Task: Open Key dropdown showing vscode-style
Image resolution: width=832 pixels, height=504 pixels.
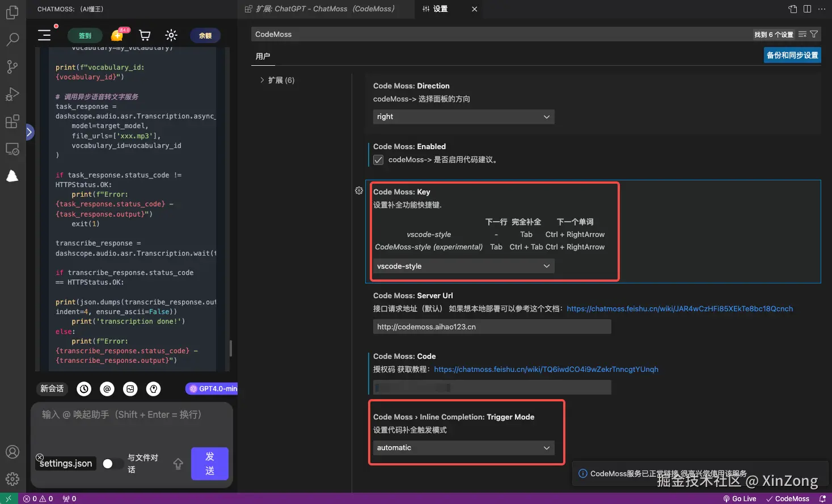Action: coord(463,266)
